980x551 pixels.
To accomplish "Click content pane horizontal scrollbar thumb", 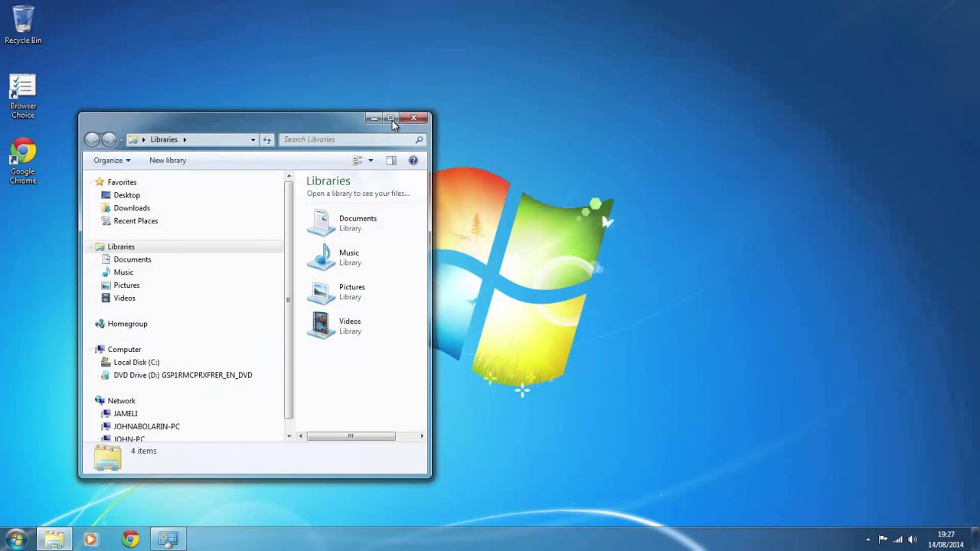I will (x=351, y=436).
